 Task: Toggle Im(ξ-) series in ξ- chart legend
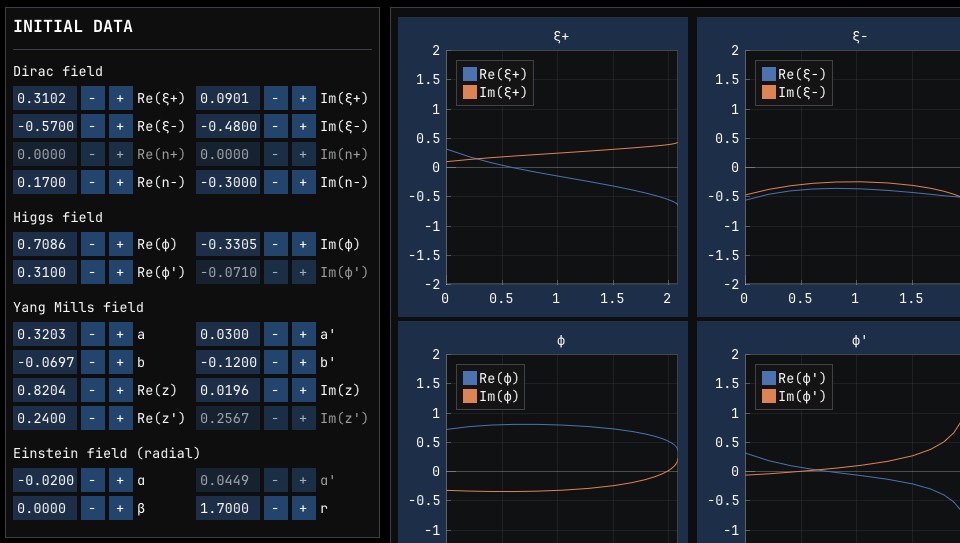[x=793, y=92]
